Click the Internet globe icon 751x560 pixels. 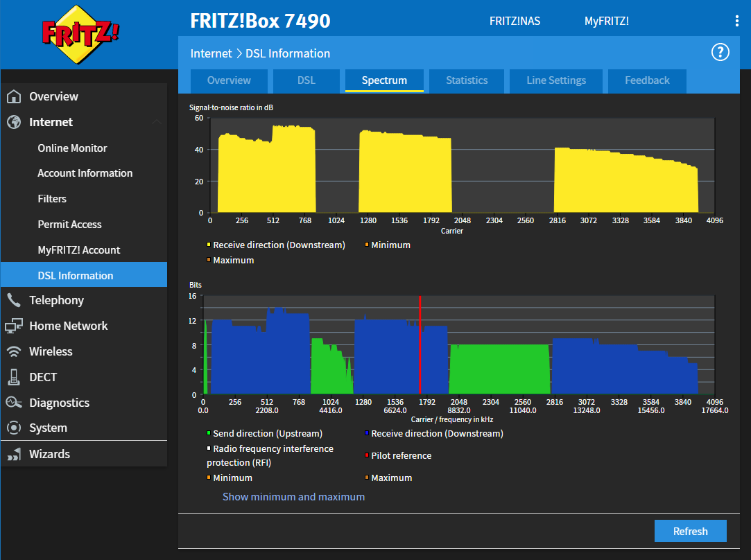coord(14,122)
